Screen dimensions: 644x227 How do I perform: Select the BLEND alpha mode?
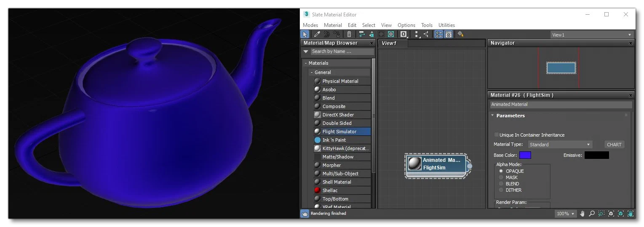(x=501, y=184)
